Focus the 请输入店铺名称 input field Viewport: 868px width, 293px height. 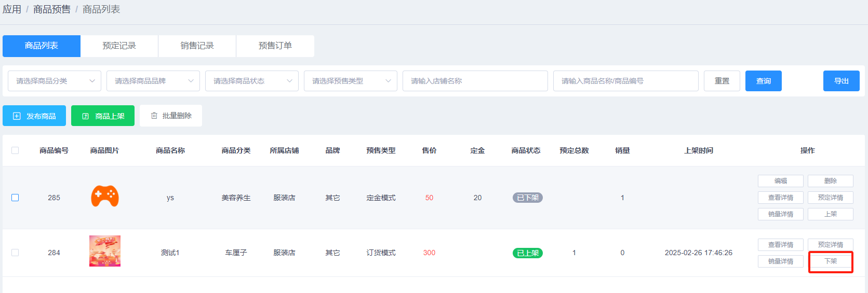tap(475, 81)
